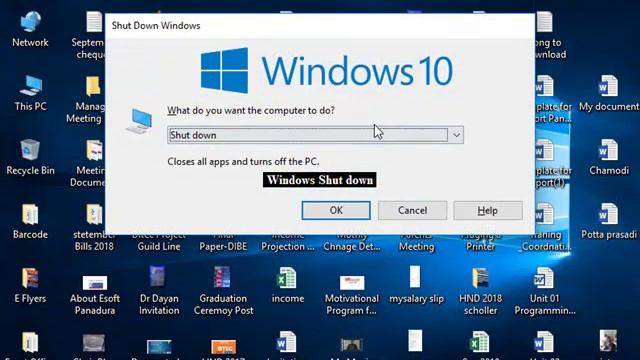The image size is (640, 360).
Task: Select the Graduation Ceremoy Post file
Action: click(223, 291)
